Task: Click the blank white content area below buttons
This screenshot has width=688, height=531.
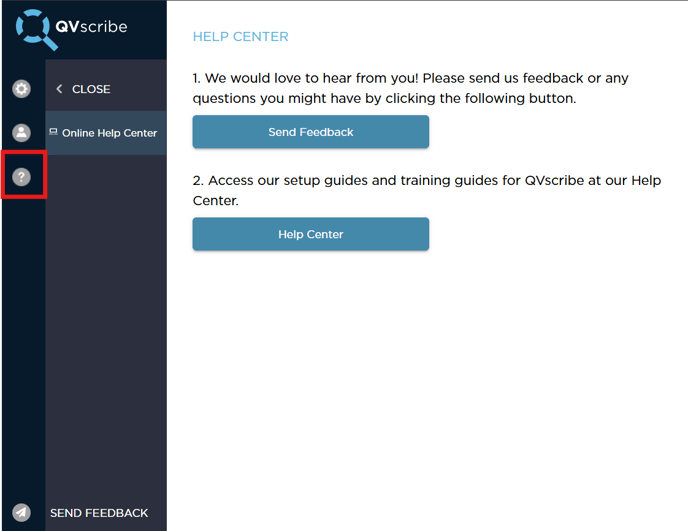Action: 426,386
